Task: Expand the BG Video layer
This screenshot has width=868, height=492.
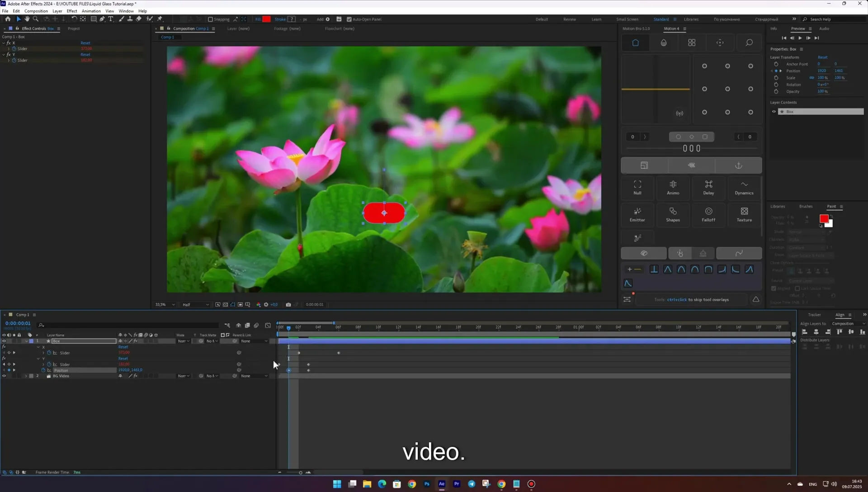Action: (x=26, y=376)
